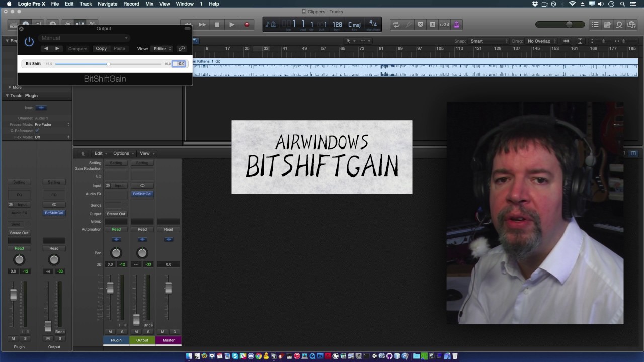Open Freeze Mode Pre Fader dropdown
The image size is (644, 362).
point(52,124)
